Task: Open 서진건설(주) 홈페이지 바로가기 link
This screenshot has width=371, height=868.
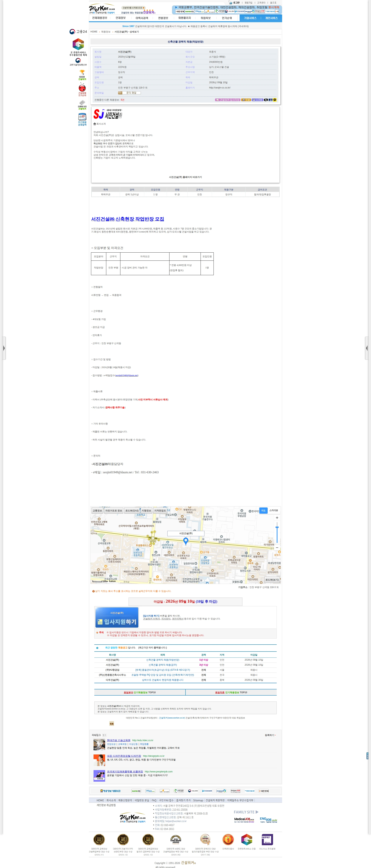Action: [185, 177]
